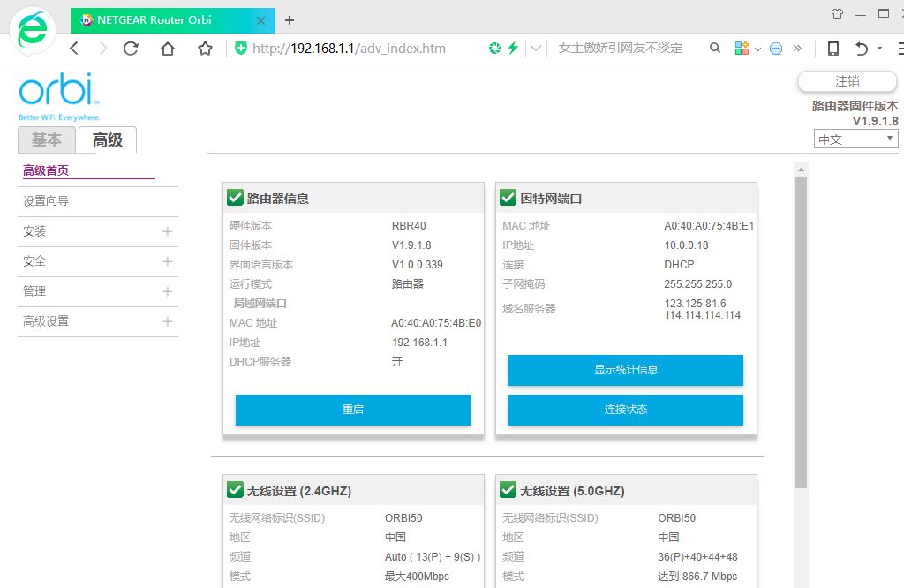Viewport: 904px width, 588px height.
Task: Bookmark this page with the star icon
Action: (x=205, y=49)
